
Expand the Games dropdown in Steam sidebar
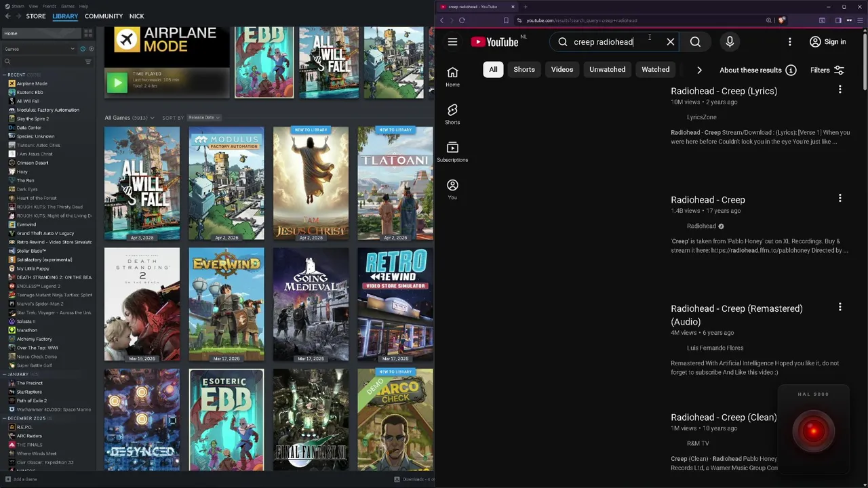(39, 49)
